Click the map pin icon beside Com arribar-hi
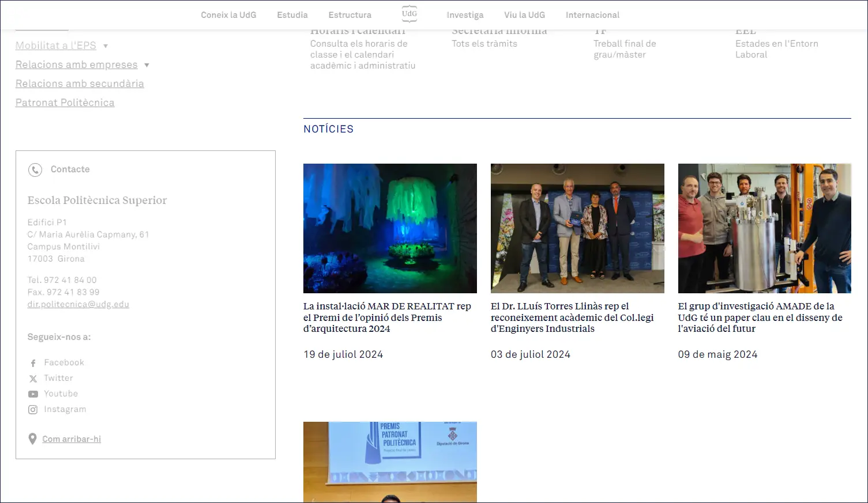This screenshot has height=503, width=868. pyautogui.click(x=32, y=439)
